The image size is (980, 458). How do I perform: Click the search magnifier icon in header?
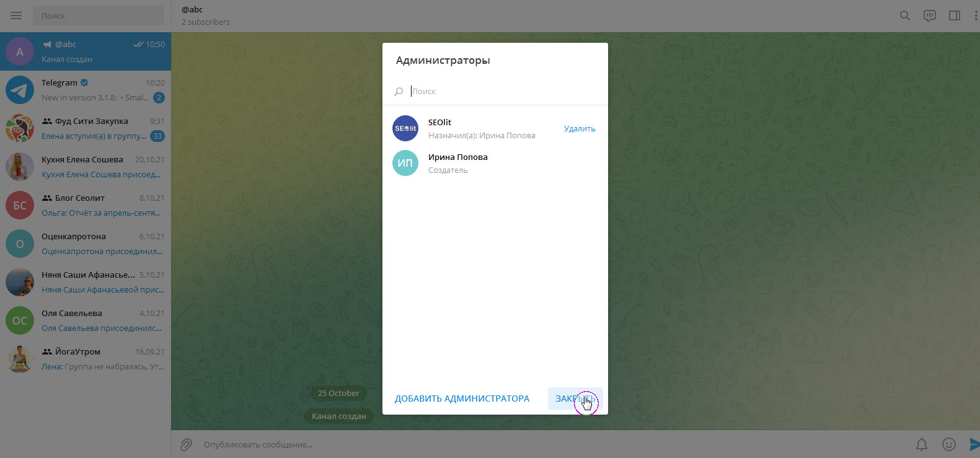point(904,15)
